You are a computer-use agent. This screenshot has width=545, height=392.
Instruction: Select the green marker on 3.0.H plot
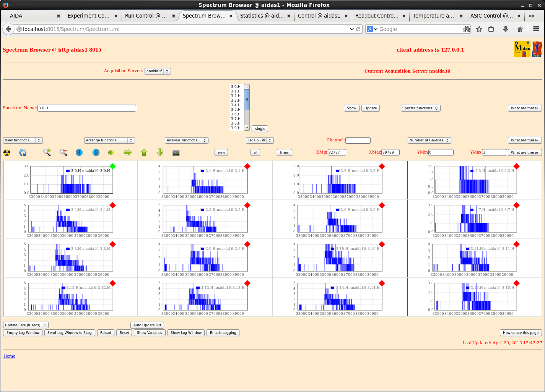(113, 166)
